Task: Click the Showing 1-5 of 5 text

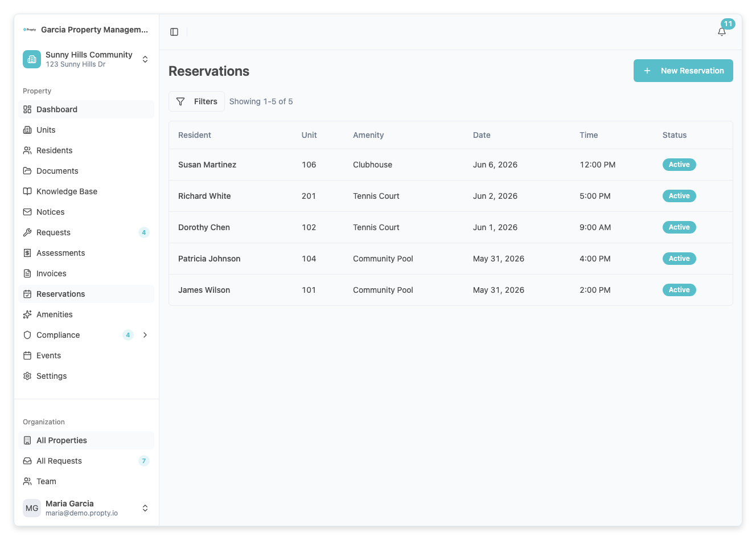Action: click(261, 101)
